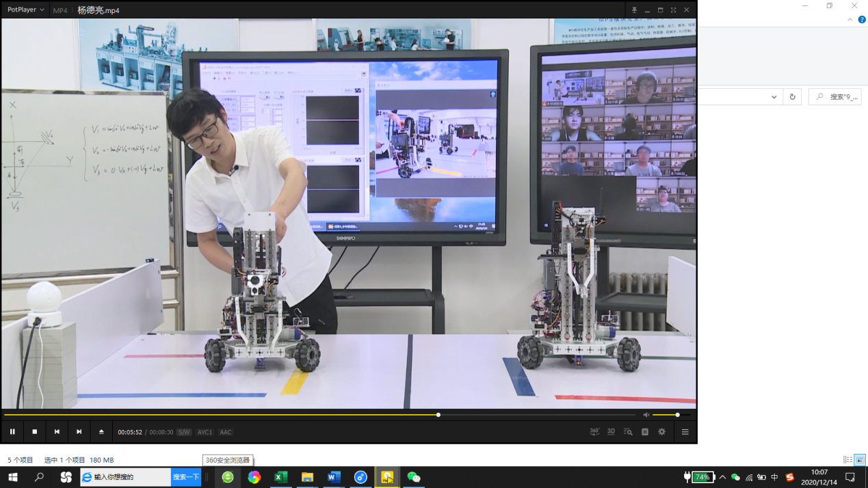868x488 pixels.
Task: Expand the Explorer ribbon chevron
Action: pyautogui.click(x=850, y=20)
